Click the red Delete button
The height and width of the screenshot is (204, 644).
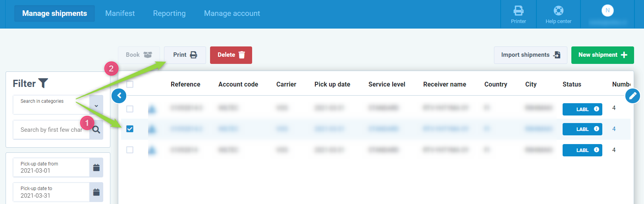point(231,55)
